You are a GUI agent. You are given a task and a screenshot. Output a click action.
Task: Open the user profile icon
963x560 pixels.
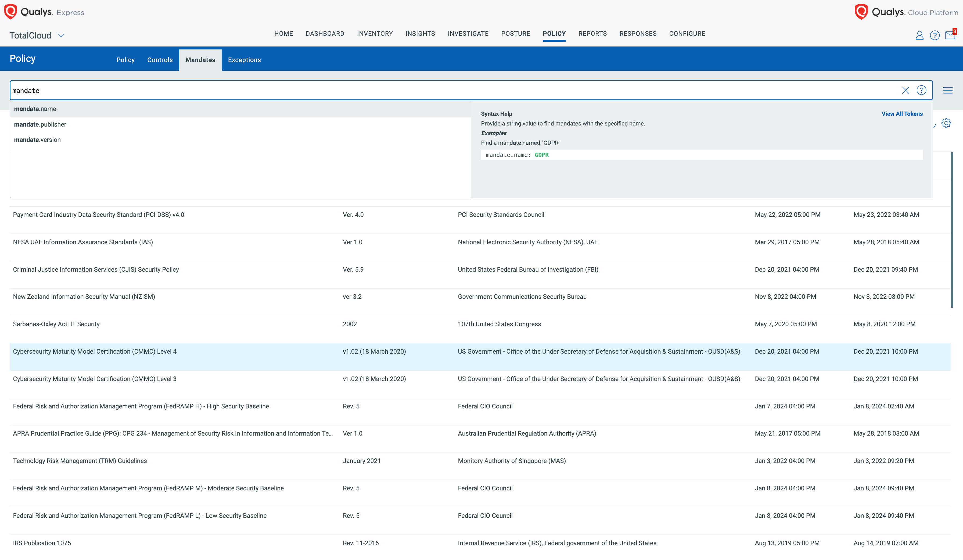(x=919, y=35)
